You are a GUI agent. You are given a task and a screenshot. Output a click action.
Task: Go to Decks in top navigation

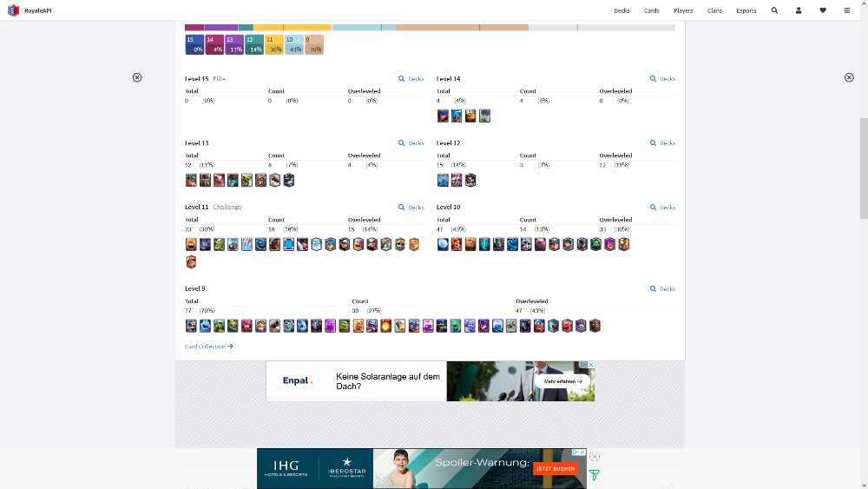tap(621, 10)
